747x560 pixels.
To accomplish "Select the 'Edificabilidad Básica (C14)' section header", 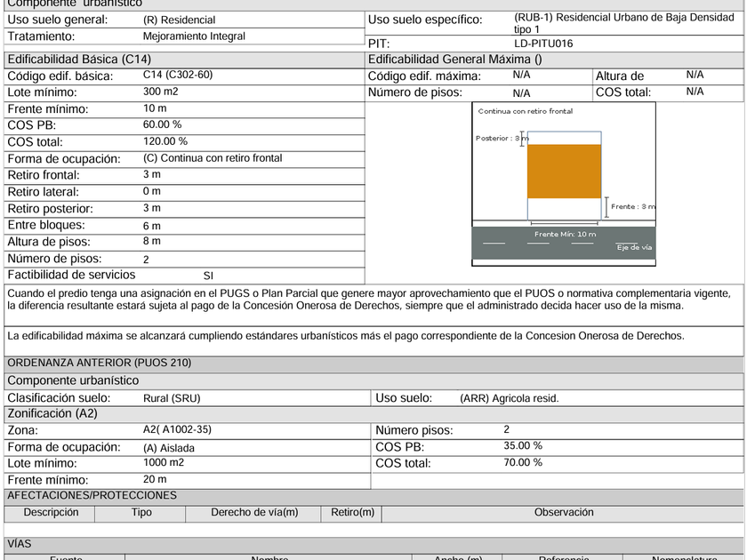I will tap(79, 60).
